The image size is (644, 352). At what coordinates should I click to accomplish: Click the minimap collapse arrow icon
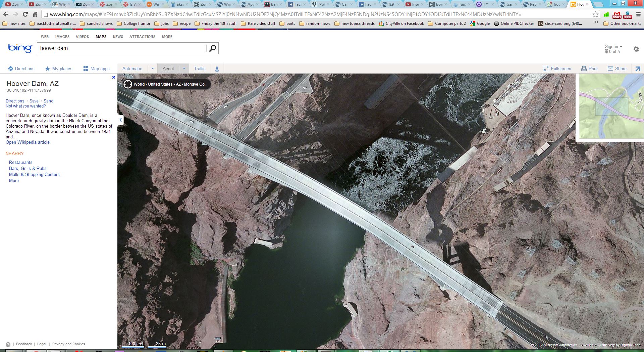pyautogui.click(x=638, y=69)
